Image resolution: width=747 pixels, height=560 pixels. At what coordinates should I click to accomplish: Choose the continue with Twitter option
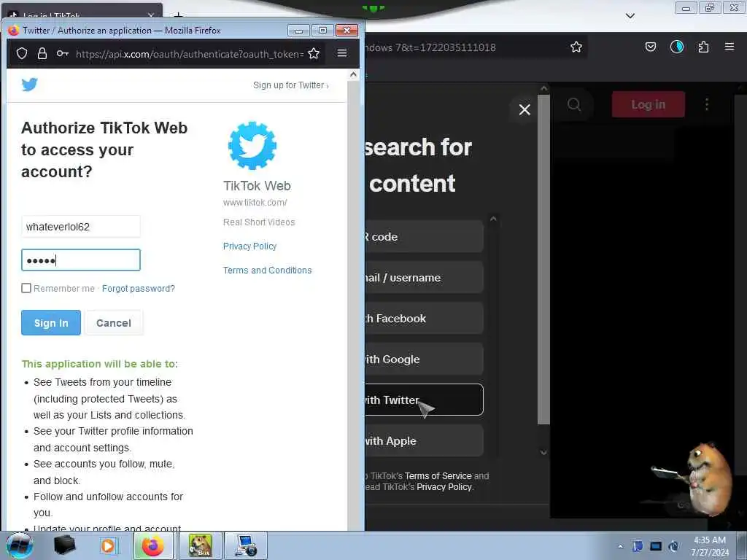point(425,400)
